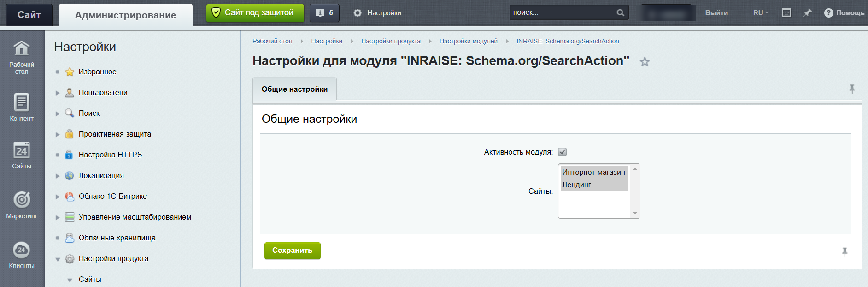
Task: Toggle the Активность модуля checkbox
Action: pyautogui.click(x=562, y=152)
